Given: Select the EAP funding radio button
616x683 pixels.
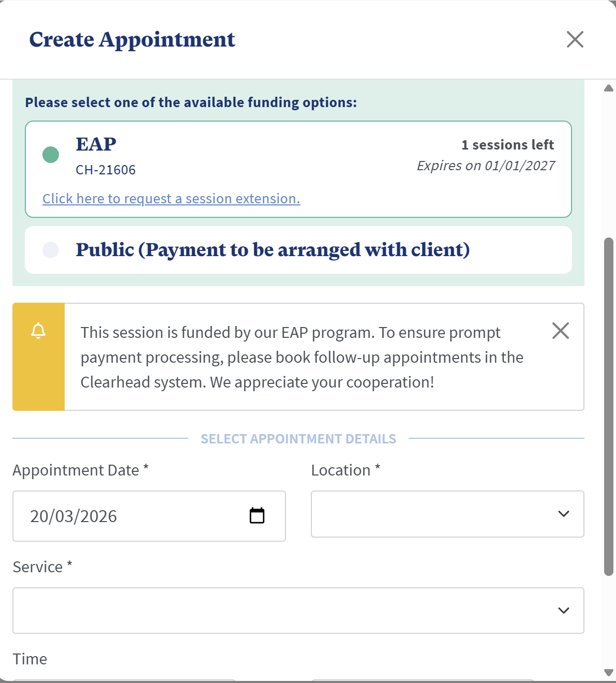Looking at the screenshot, I should [51, 154].
